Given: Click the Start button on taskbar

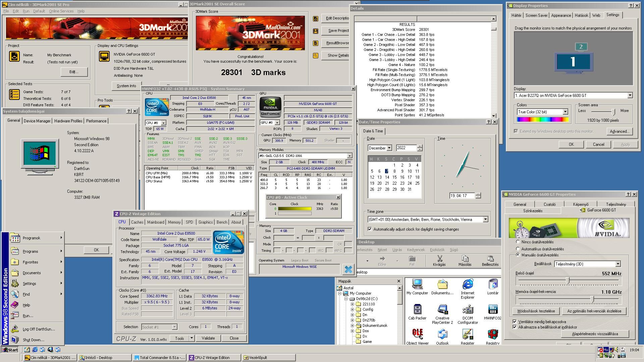Looking at the screenshot, I should tap(10, 350).
